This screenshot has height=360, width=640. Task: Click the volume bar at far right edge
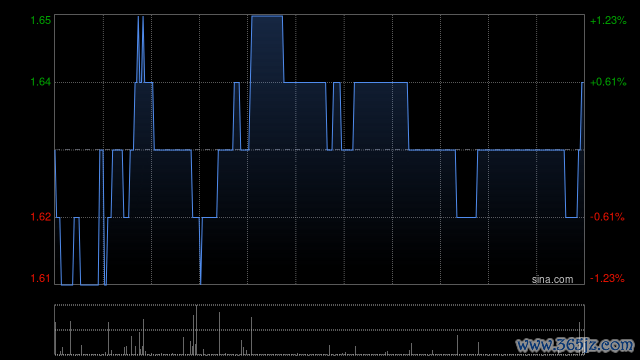[x=579, y=338]
